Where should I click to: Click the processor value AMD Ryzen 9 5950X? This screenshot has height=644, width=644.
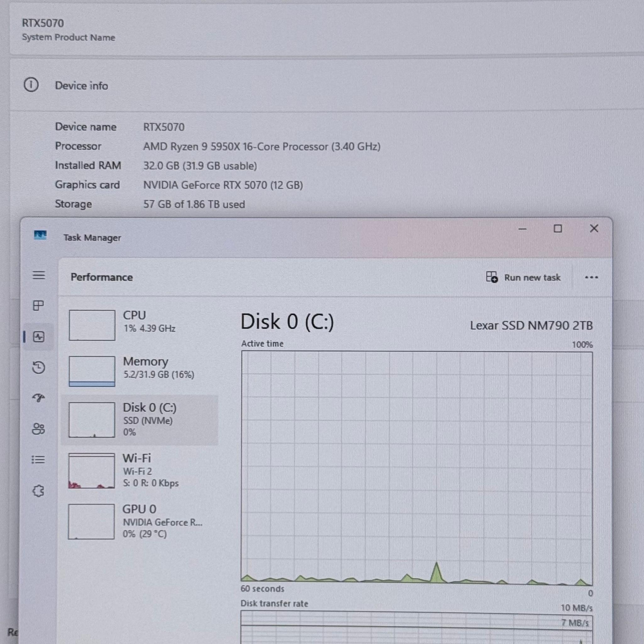click(x=262, y=147)
